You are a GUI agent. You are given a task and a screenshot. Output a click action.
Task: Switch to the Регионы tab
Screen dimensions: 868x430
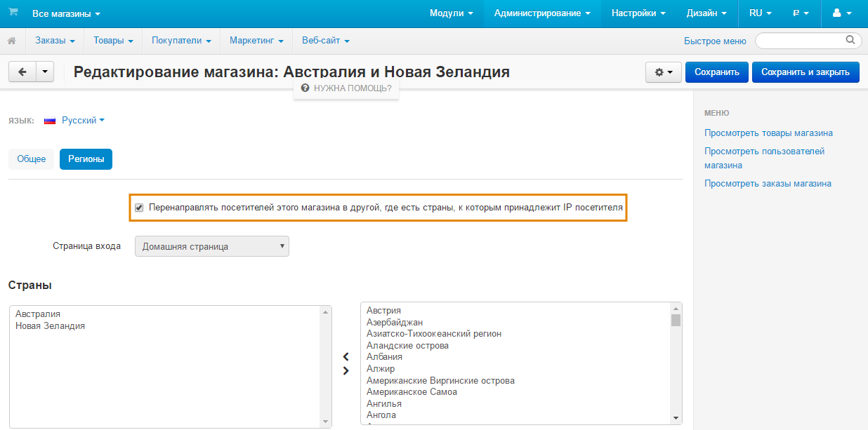(x=86, y=159)
